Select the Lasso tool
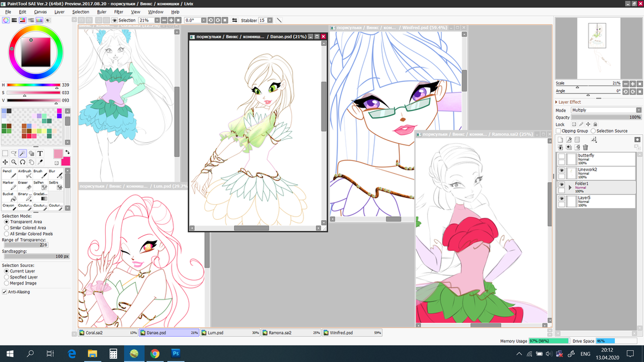This screenshot has height=362, width=644. pos(14,153)
